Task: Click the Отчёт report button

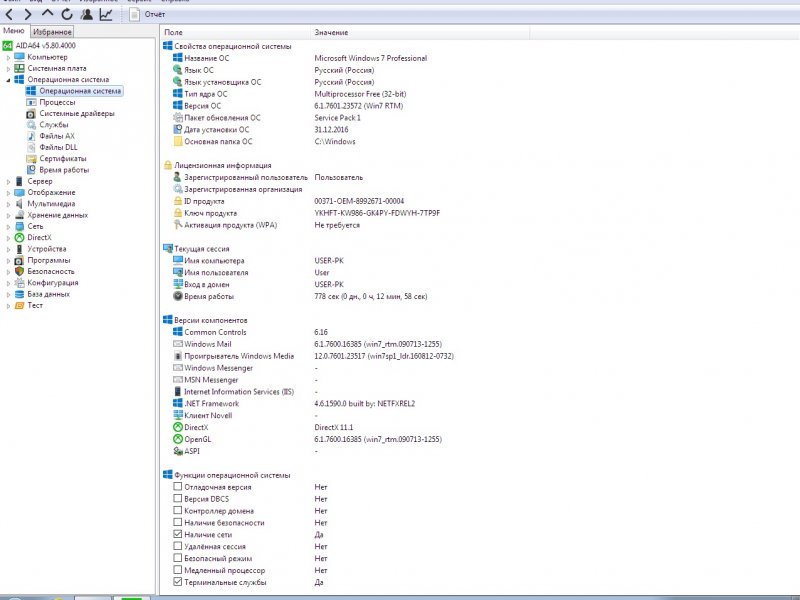Action: click(147, 14)
